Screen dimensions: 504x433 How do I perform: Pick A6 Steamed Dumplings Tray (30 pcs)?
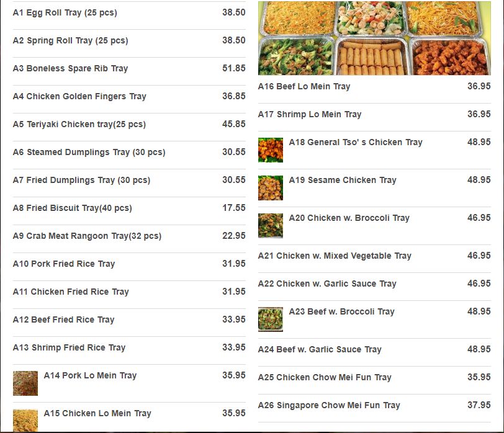[x=89, y=152]
